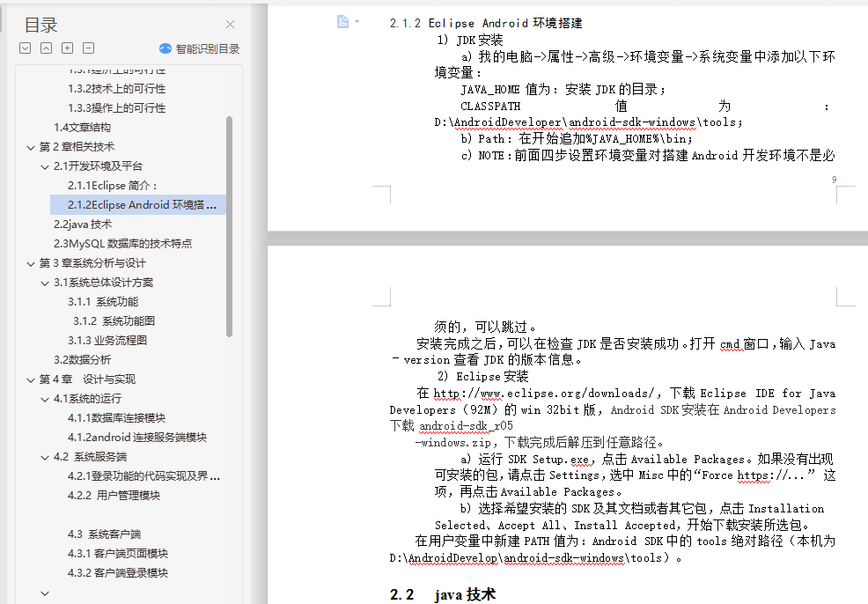Select the 第 2 章相关技术 outline entry

77,147
